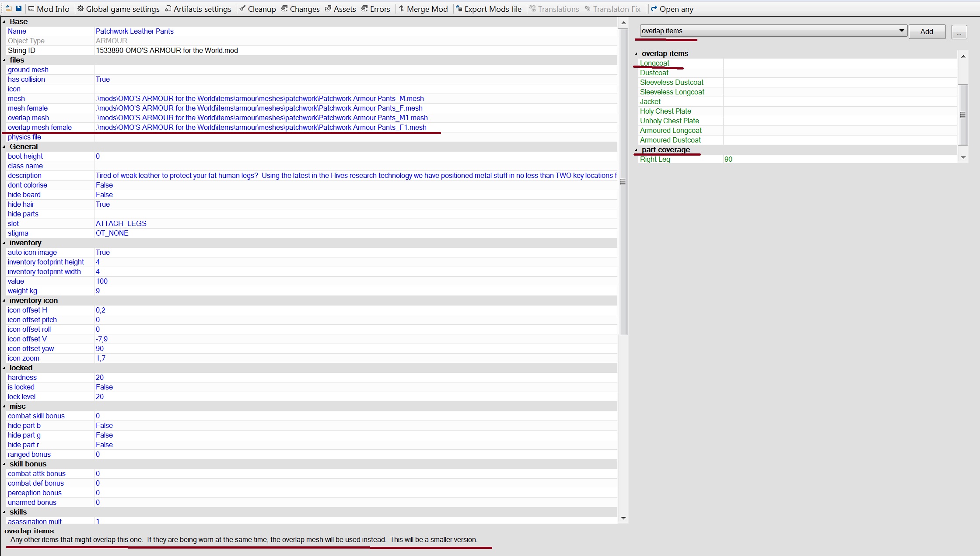Image resolution: width=980 pixels, height=556 pixels.
Task: Select the Longcoat overlap item
Action: coord(654,63)
